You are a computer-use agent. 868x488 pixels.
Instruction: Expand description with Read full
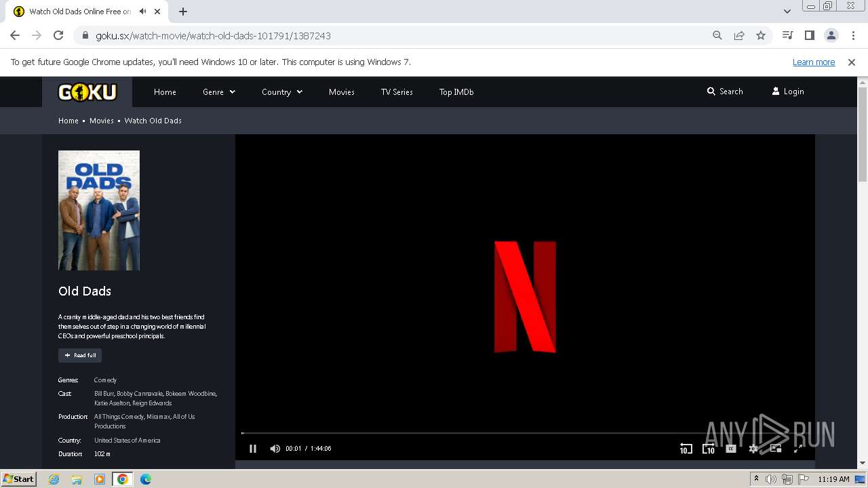coord(80,355)
